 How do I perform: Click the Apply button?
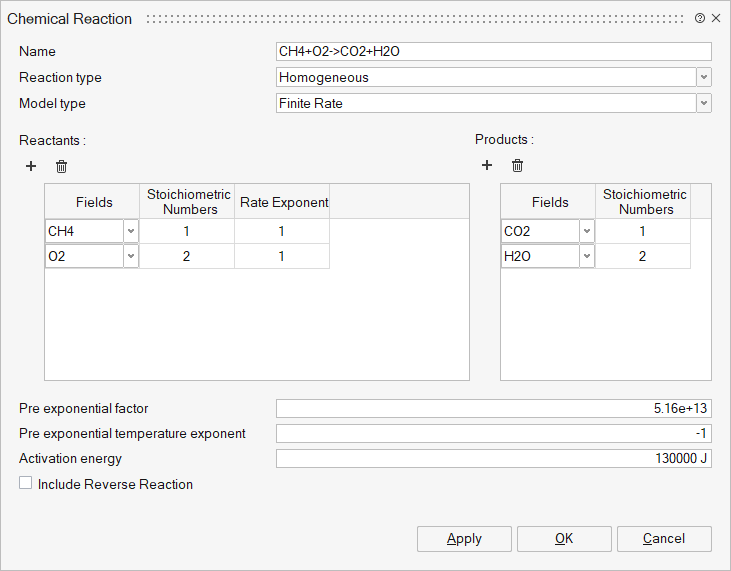464,539
